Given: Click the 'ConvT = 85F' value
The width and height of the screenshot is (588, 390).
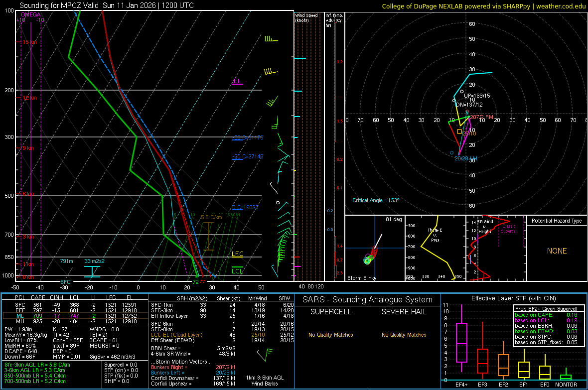Looking at the screenshot, I should coord(68,340).
